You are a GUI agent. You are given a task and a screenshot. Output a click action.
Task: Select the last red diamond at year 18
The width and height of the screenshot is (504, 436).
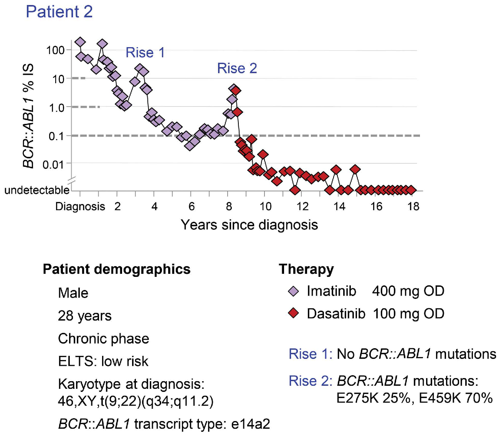(x=411, y=190)
